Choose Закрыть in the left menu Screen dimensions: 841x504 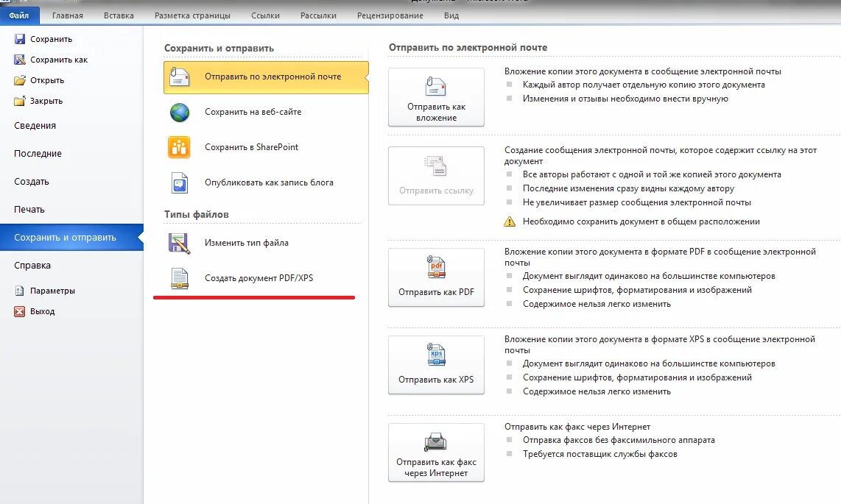coord(46,101)
